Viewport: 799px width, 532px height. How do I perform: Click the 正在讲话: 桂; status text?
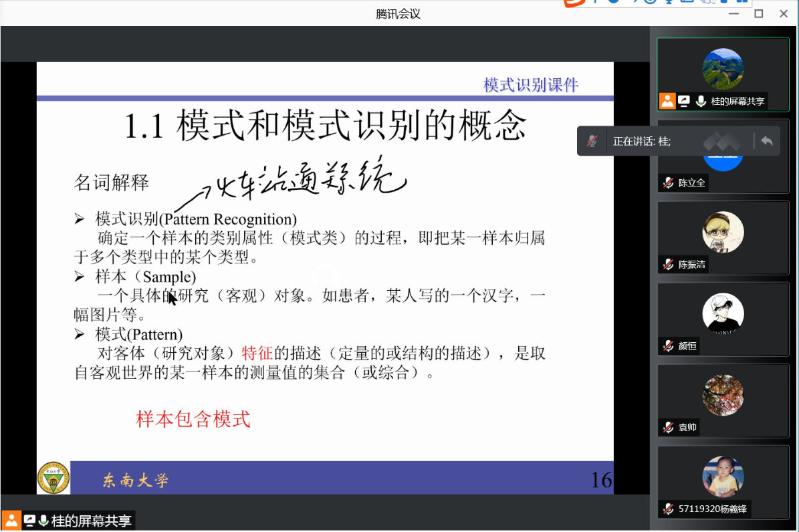642,141
